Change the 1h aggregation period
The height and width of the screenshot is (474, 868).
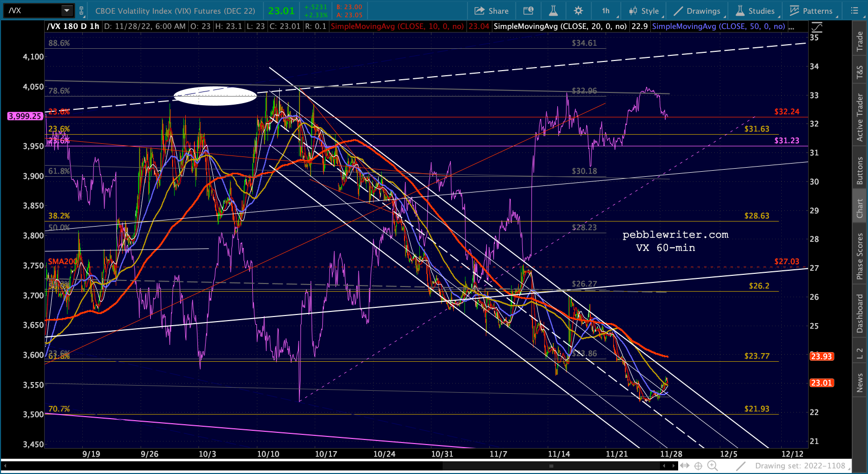606,11
